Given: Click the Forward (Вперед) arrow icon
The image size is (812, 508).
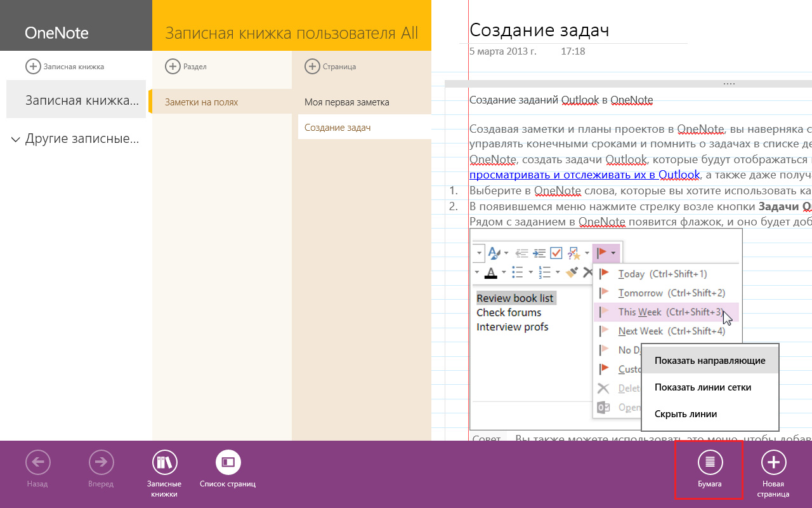Looking at the screenshot, I should 101,462.
